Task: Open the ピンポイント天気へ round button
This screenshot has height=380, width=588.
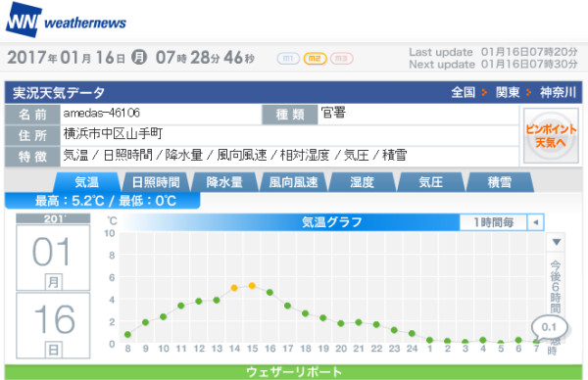Action: click(551, 136)
